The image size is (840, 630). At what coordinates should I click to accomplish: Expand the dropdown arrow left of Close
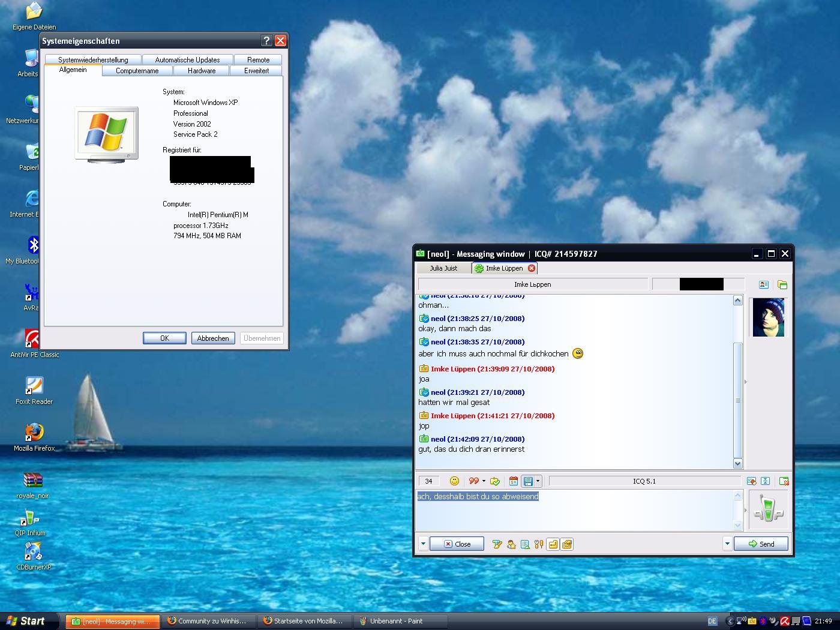pos(423,544)
